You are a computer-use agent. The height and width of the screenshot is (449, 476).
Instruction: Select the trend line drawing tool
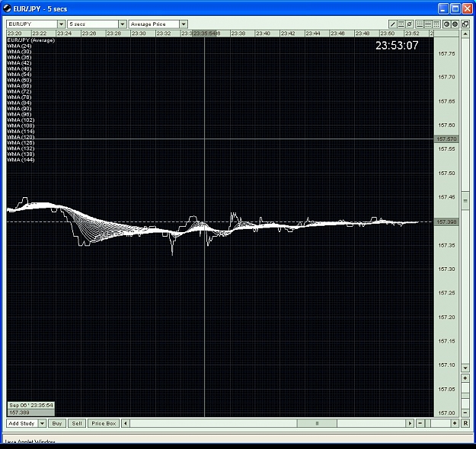tap(392, 24)
